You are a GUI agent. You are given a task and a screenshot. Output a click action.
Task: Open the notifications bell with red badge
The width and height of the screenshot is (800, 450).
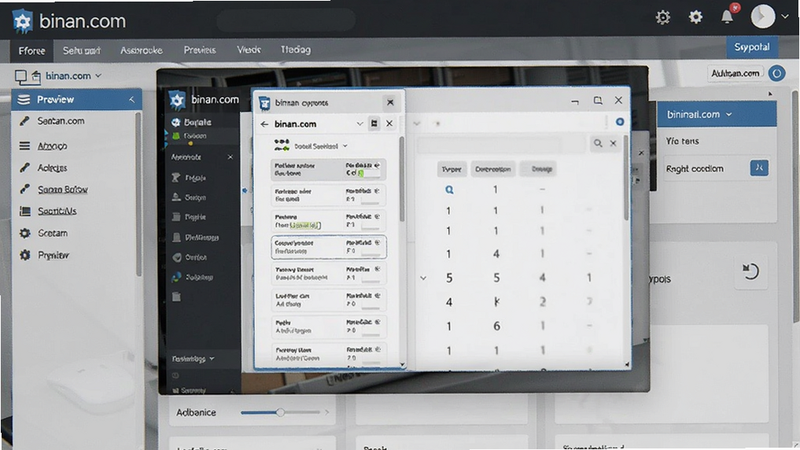728,16
